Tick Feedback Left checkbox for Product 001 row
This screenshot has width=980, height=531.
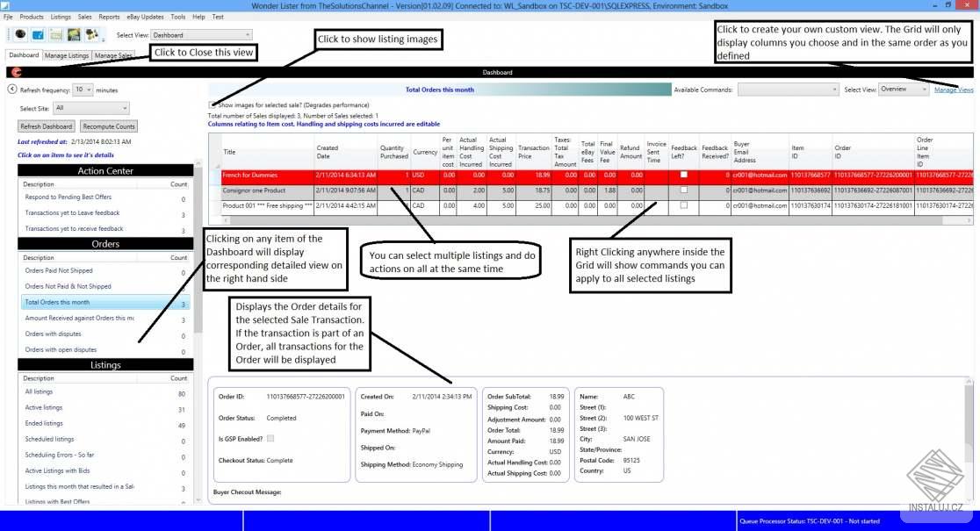coord(684,205)
